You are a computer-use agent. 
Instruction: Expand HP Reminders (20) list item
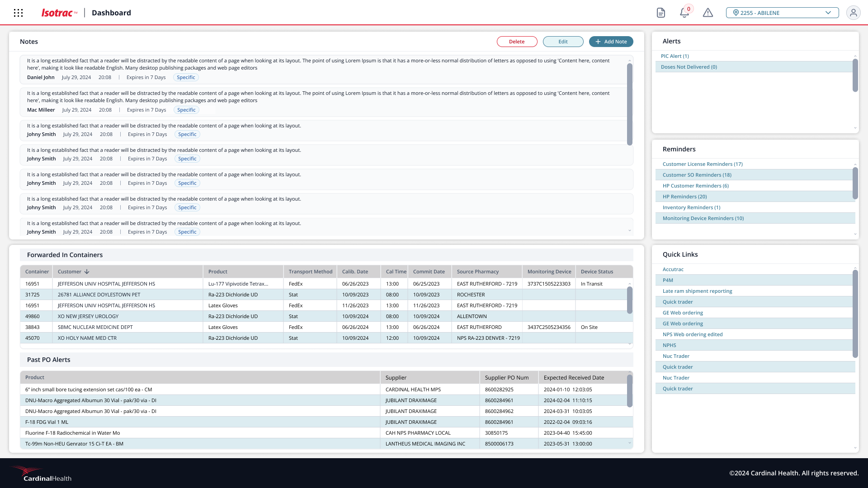(684, 197)
